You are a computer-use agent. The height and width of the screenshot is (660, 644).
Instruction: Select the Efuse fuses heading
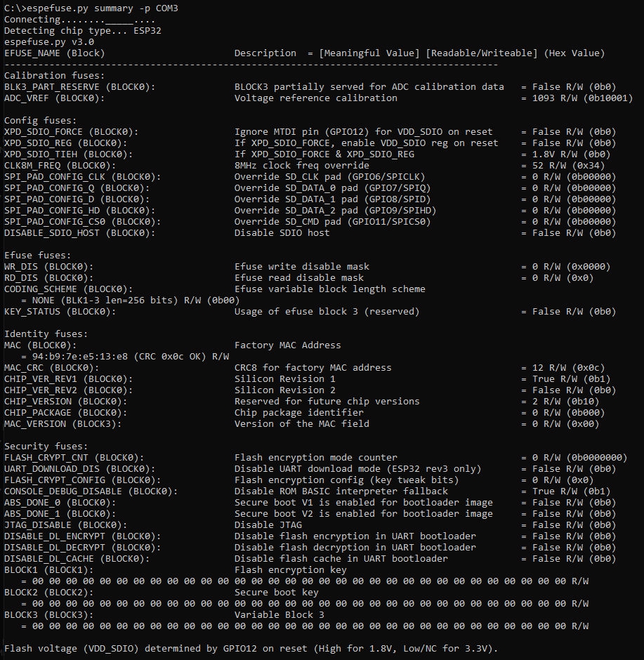(37, 256)
